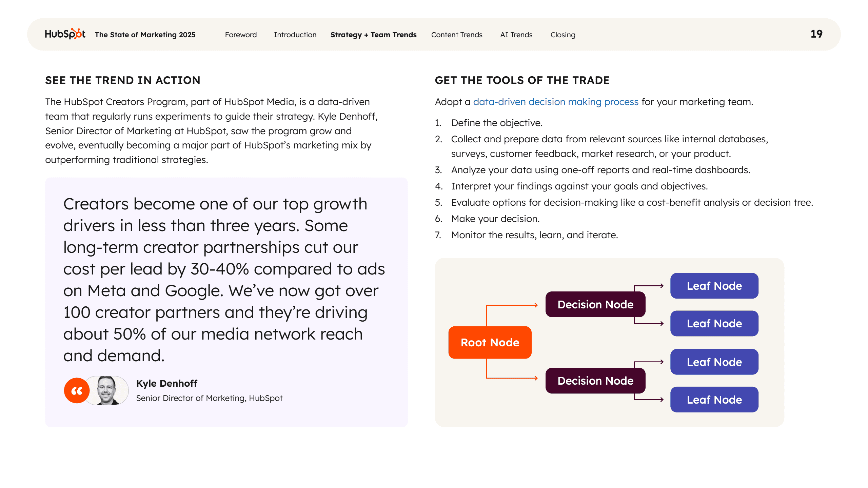Select the Strategy + Team Trends tab
Image resolution: width=868 pixels, height=488 pixels.
[x=373, y=35]
